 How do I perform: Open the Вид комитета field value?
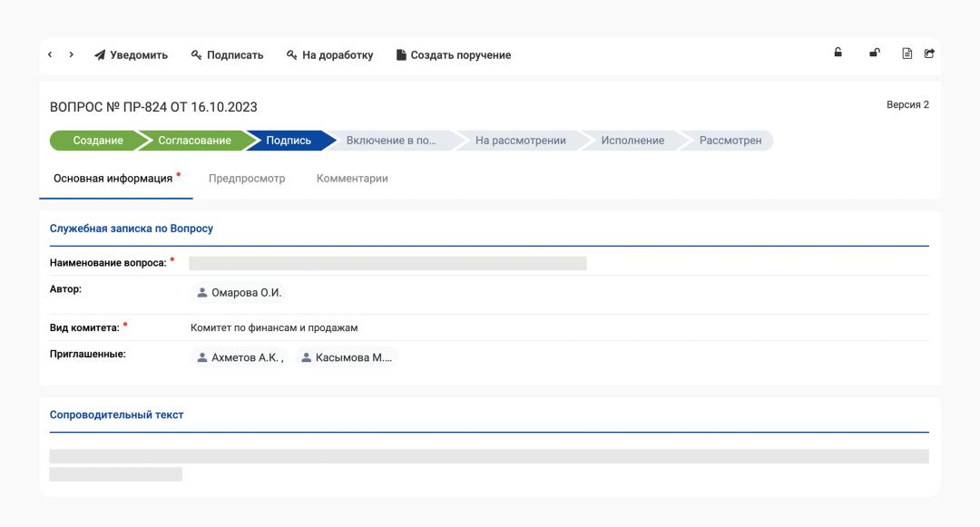[x=274, y=327]
